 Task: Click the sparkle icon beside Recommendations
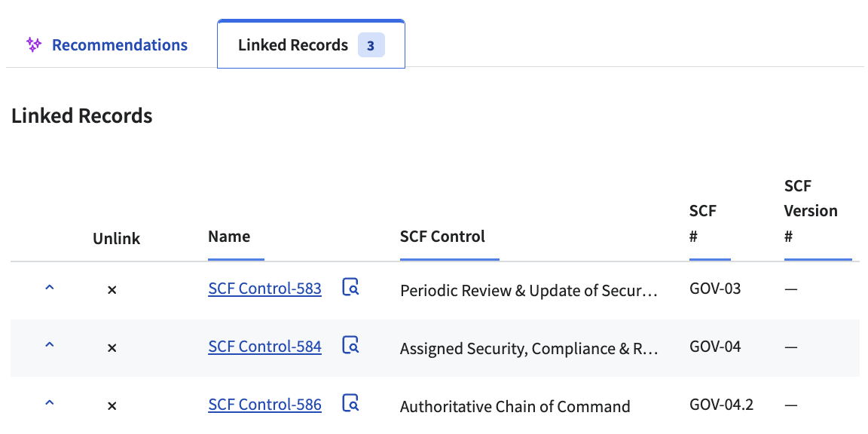[x=34, y=45]
